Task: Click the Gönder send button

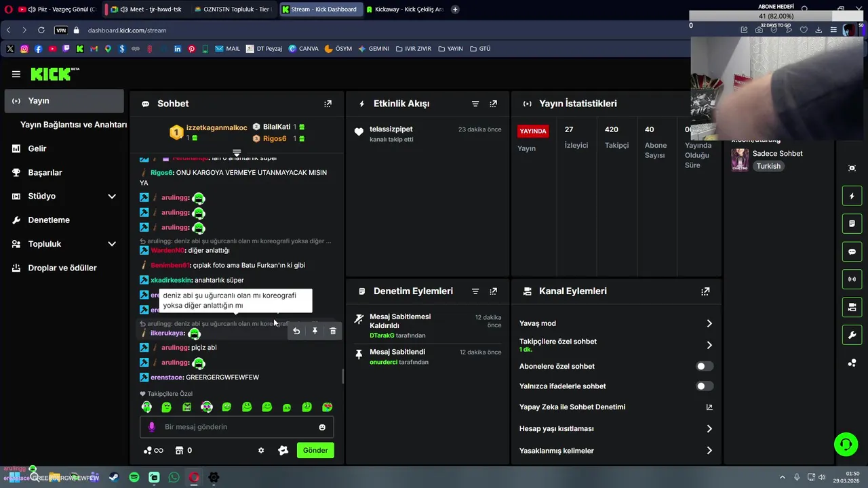Action: [315, 450]
